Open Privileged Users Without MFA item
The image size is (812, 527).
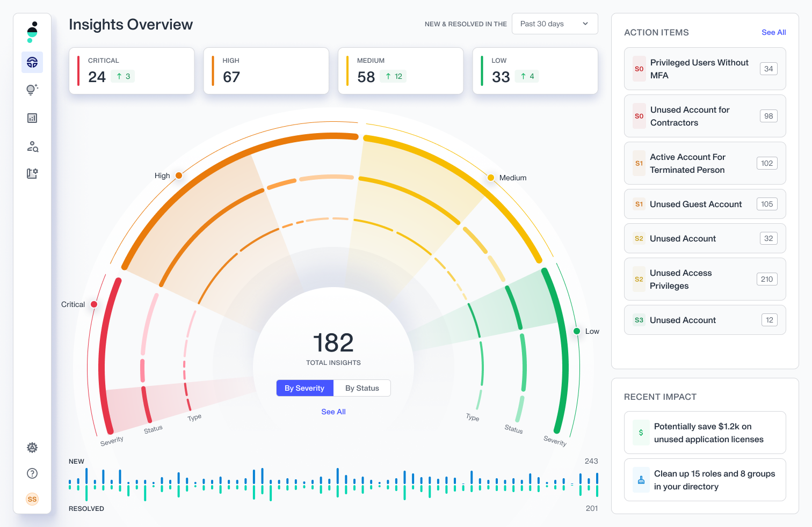click(705, 69)
